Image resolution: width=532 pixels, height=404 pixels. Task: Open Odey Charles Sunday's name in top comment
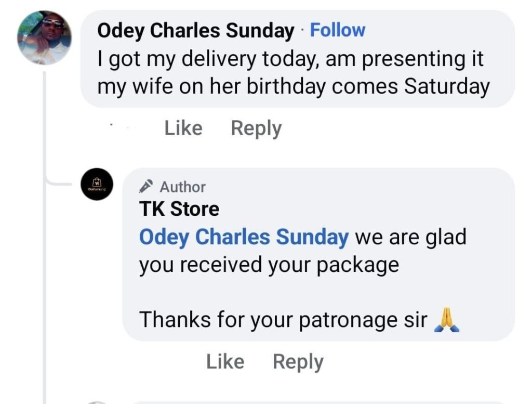click(195, 31)
